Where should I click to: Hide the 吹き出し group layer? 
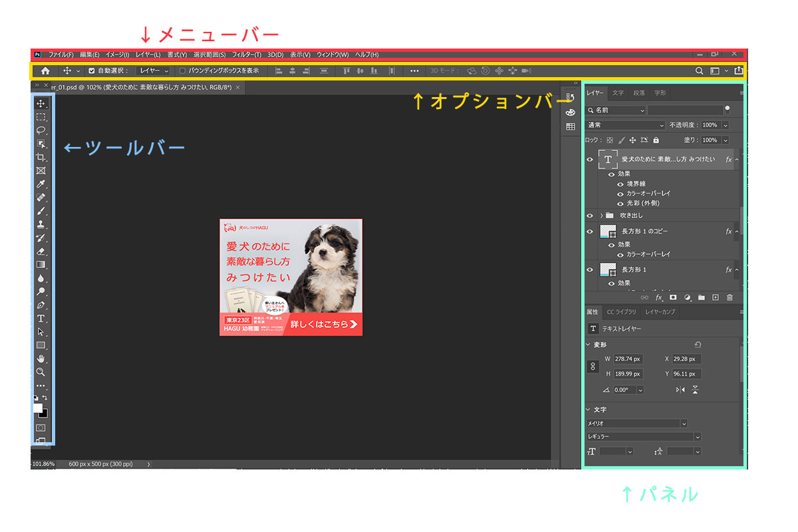pos(589,215)
